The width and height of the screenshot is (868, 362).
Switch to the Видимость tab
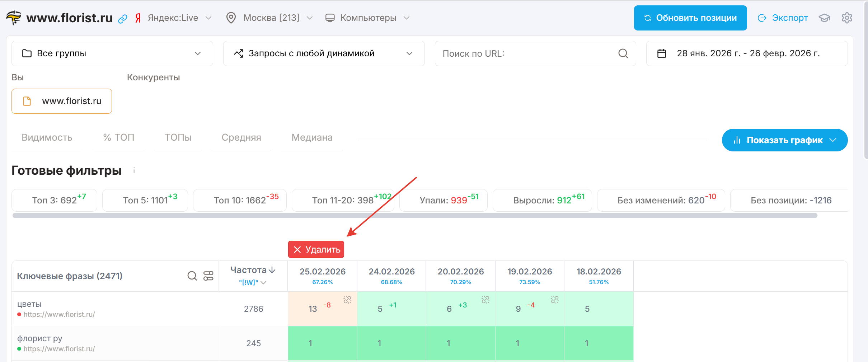pos(47,137)
